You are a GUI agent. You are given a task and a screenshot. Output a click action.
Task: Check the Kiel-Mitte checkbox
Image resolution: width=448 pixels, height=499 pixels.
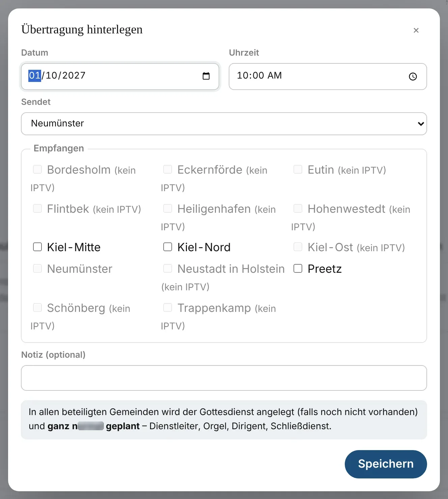click(37, 247)
